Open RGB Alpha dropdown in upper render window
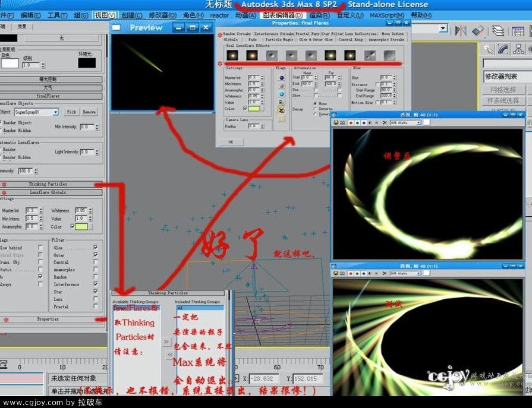This screenshot has height=408, width=532. 418,123
